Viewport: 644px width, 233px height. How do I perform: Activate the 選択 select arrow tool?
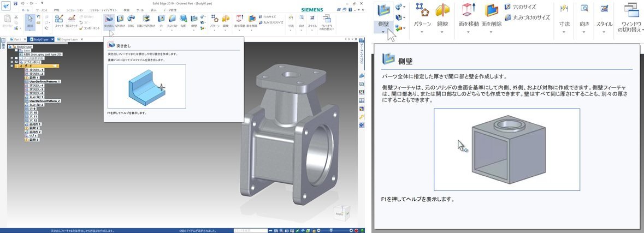point(30,21)
